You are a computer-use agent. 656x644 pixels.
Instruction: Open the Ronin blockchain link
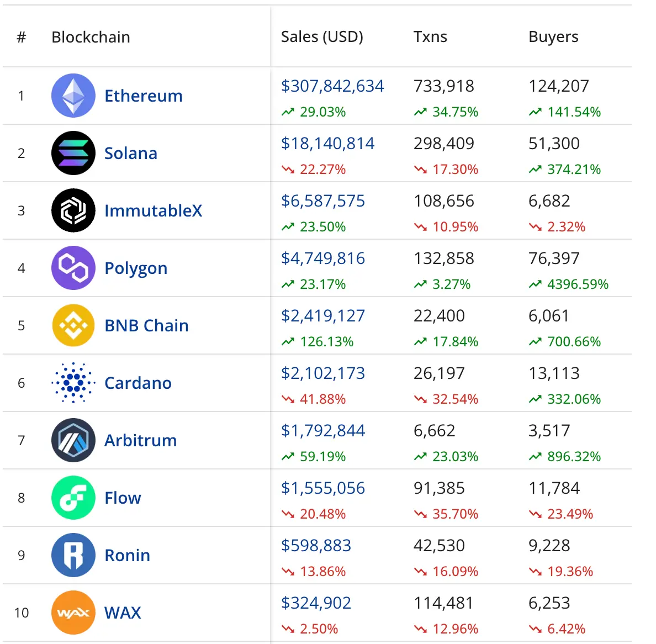(x=127, y=555)
